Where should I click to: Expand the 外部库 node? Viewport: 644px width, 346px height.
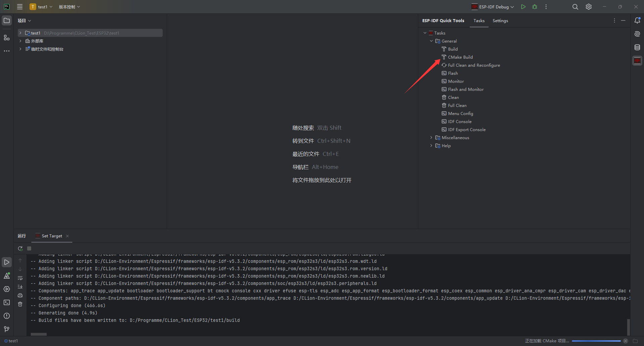point(20,41)
